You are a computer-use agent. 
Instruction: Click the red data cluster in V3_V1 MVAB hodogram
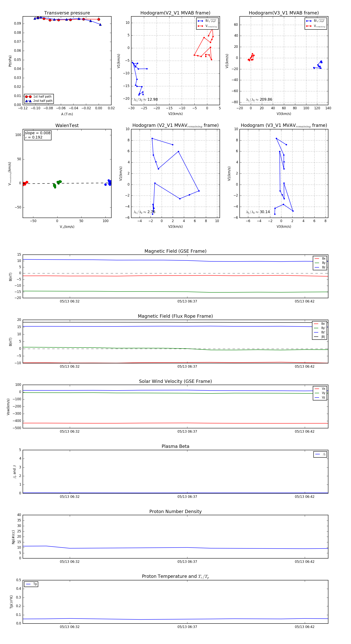click(251, 57)
